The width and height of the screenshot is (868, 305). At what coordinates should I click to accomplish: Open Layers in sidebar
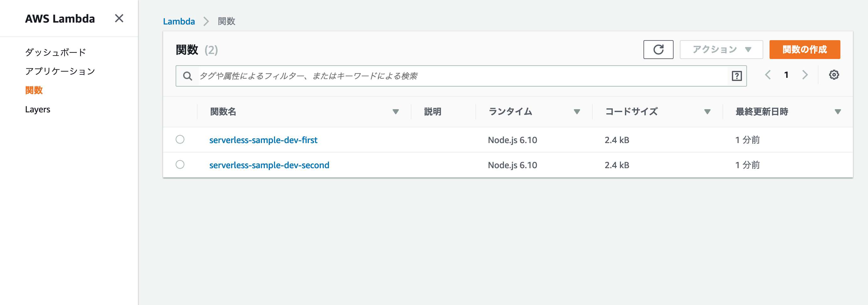pyautogui.click(x=37, y=110)
